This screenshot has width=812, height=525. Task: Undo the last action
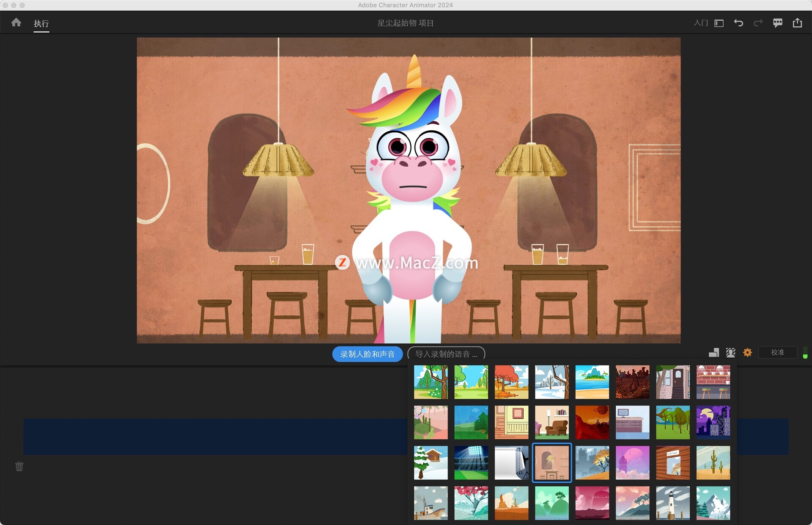point(738,23)
